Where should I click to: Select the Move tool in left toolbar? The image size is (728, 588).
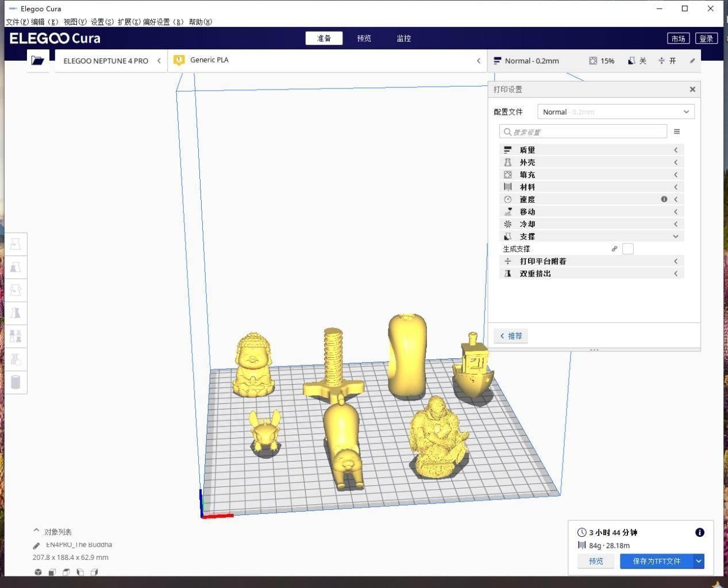tap(16, 244)
